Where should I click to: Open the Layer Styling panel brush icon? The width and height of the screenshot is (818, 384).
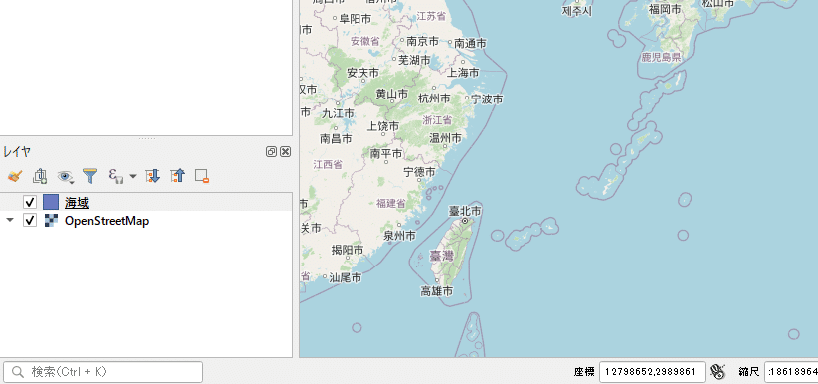pyautogui.click(x=15, y=176)
